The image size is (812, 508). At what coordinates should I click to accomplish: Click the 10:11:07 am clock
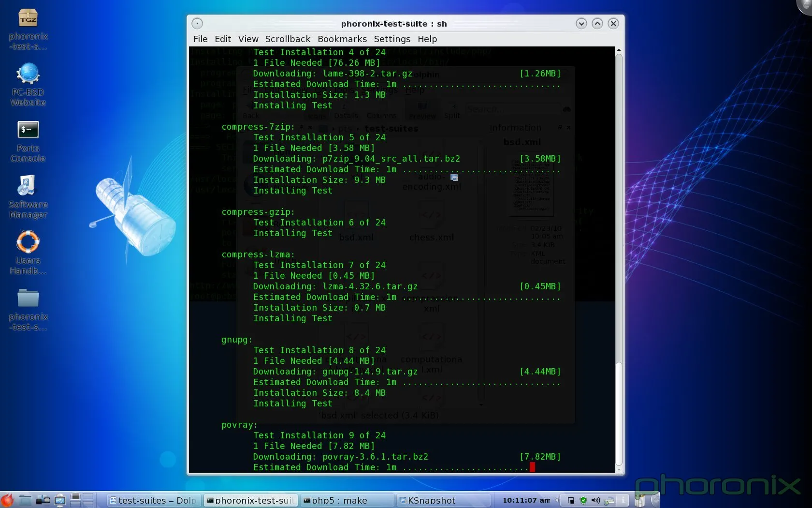pyautogui.click(x=526, y=500)
